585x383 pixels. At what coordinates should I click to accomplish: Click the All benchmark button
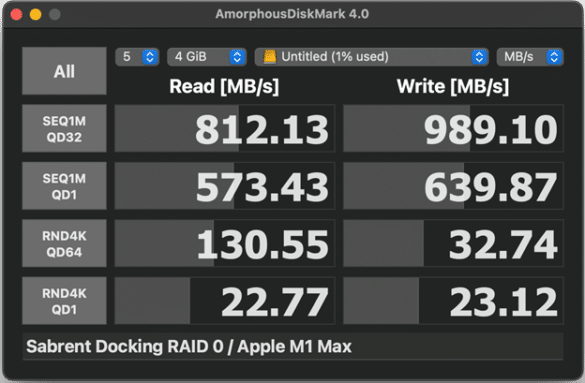[64, 71]
